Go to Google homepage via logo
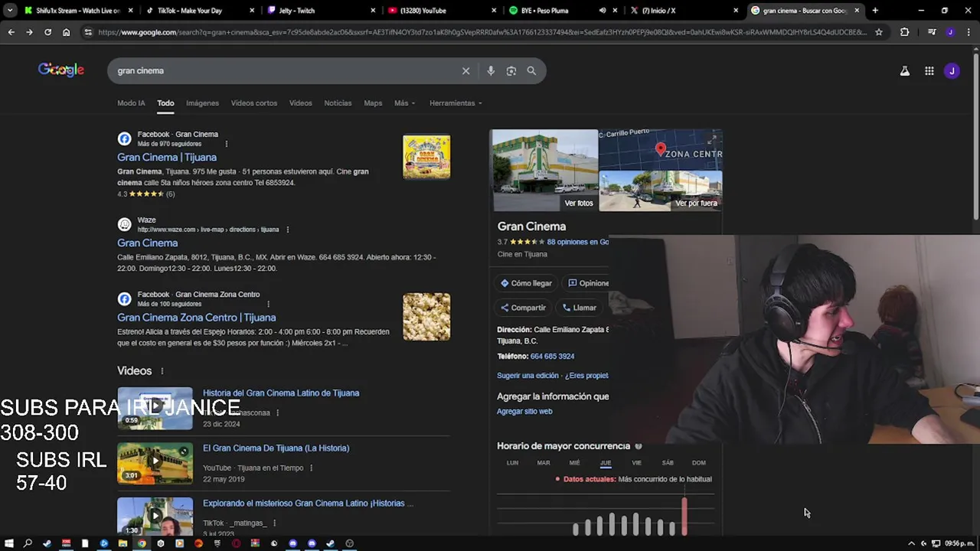Viewport: 980px width, 551px height. 61,70
